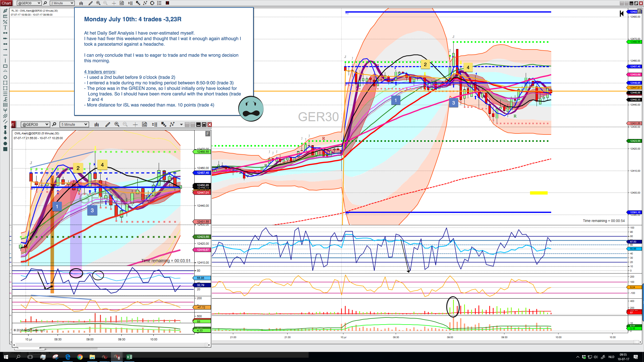
Task: Toggle crosshair cursor in the 5 Minute chart toolbar
Action: click(x=135, y=124)
